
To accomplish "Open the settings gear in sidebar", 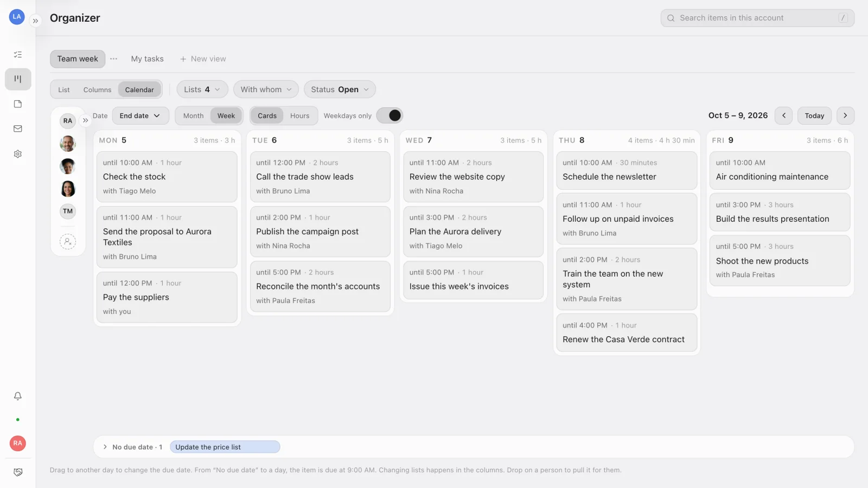I will click(x=18, y=154).
